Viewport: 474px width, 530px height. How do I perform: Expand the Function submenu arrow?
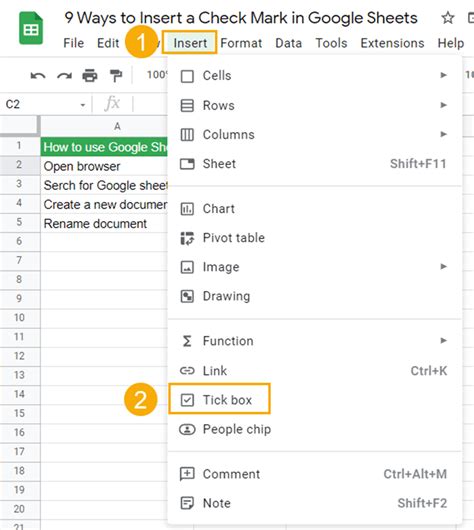[x=444, y=341]
